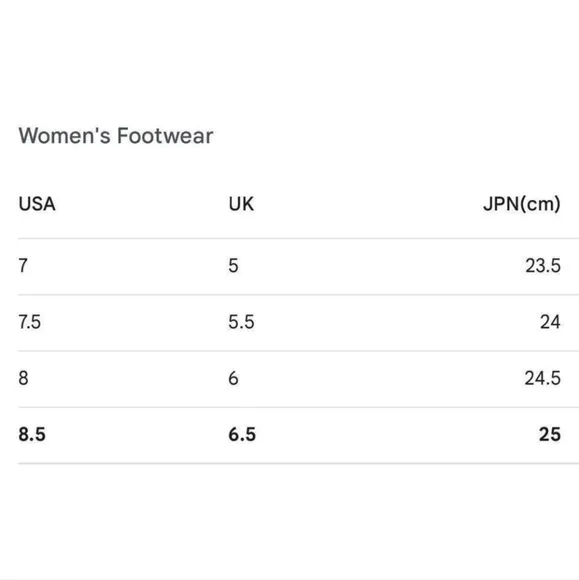Click the Women's Footwear heading
The height and width of the screenshot is (580, 579).
116,136
